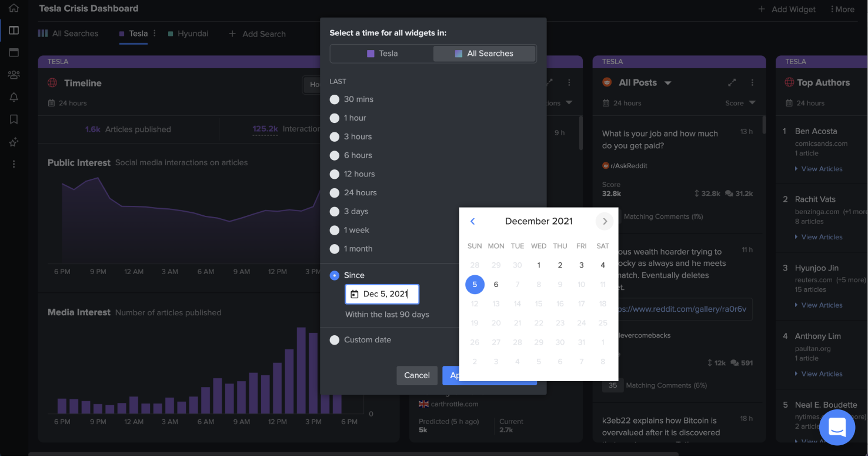The width and height of the screenshot is (868, 457).
Task: Pick December 1 in the calendar
Action: click(x=539, y=265)
